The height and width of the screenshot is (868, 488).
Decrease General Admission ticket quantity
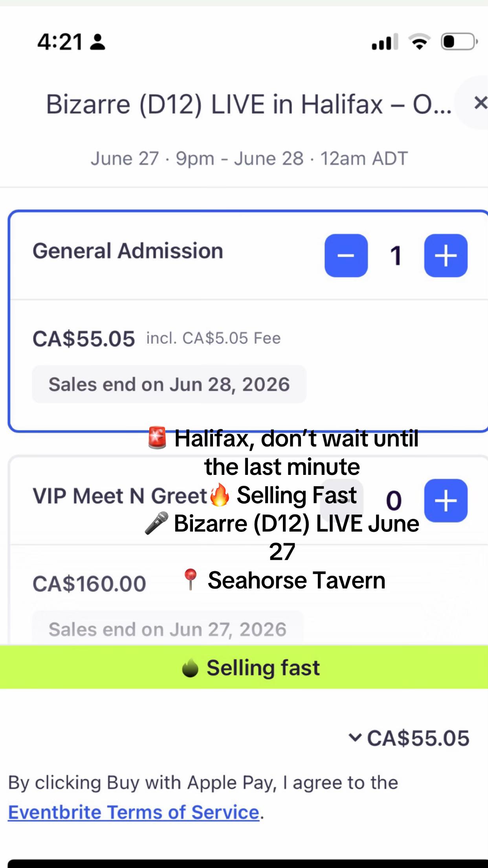coord(346,256)
